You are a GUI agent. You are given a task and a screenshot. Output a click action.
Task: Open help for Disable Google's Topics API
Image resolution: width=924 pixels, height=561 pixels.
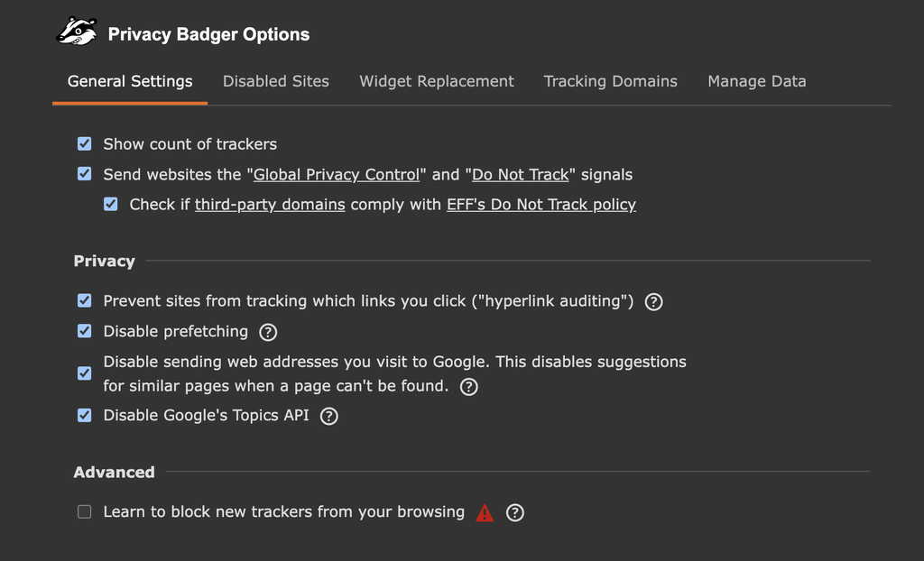[x=328, y=416]
